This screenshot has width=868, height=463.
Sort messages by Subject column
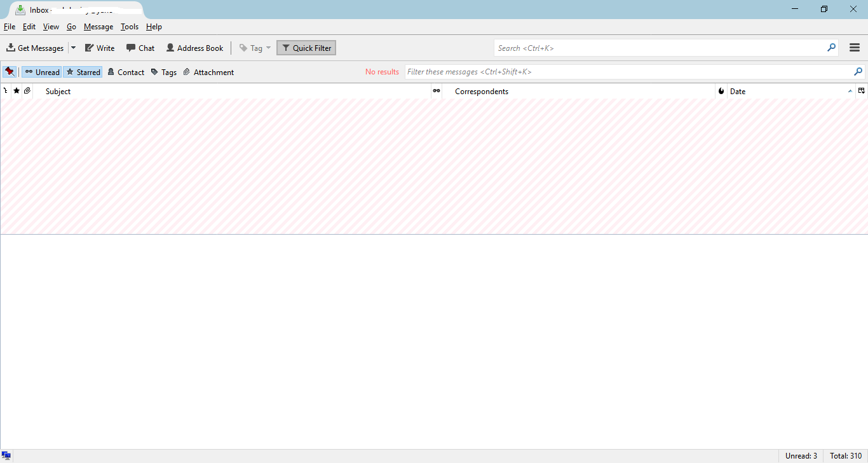click(232, 91)
